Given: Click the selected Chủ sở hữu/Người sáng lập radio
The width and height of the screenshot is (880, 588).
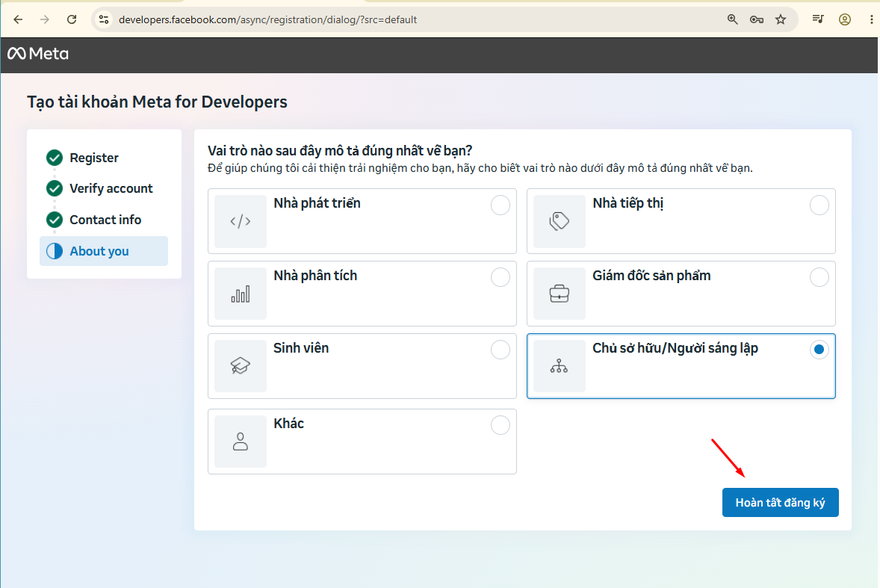Looking at the screenshot, I should pos(819,350).
